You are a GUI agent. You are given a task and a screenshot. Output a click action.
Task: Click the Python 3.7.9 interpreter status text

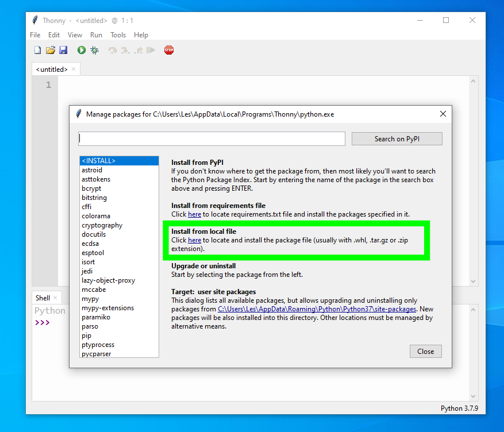click(459, 408)
